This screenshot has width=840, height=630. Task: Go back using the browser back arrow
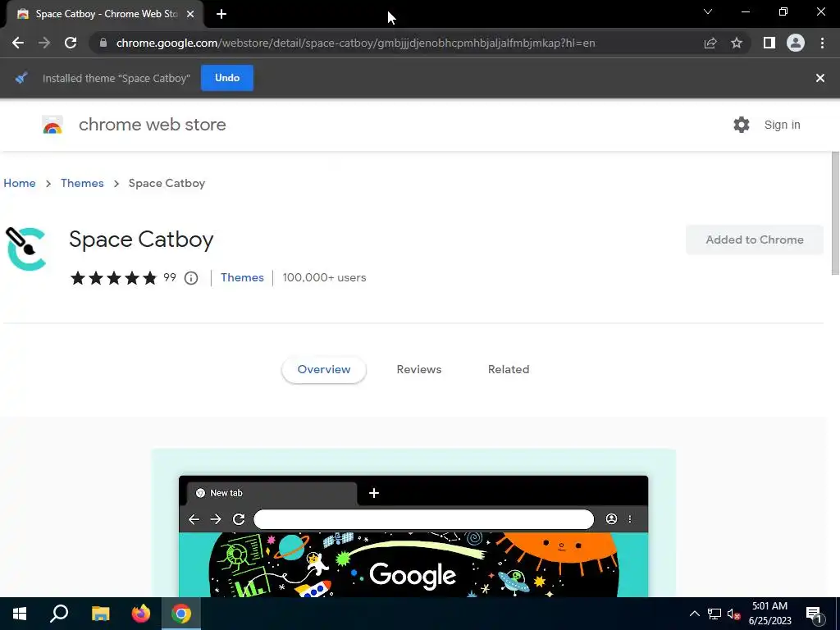[x=18, y=43]
